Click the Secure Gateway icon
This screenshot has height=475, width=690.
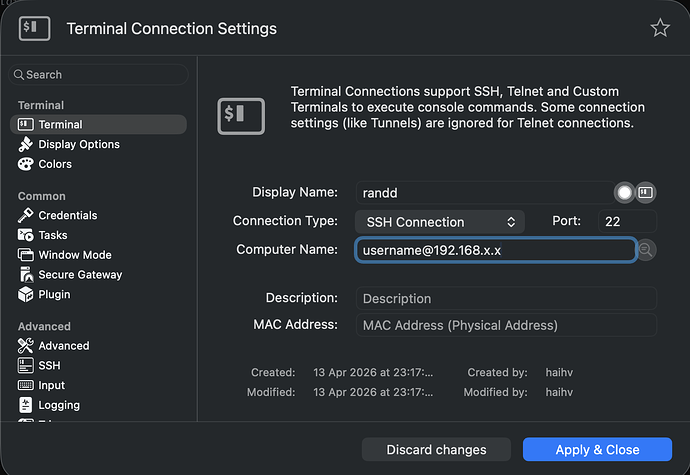[x=26, y=274]
